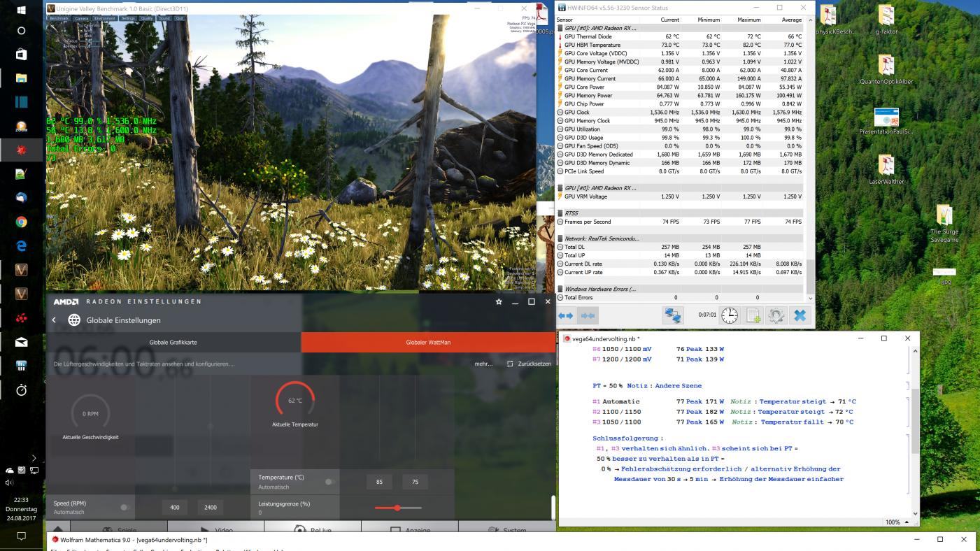Select the GPU Core Voltage (VDDC) row

point(681,53)
